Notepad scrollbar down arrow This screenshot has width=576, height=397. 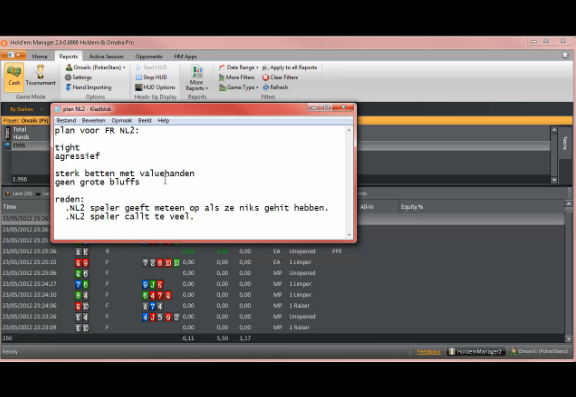(x=349, y=235)
